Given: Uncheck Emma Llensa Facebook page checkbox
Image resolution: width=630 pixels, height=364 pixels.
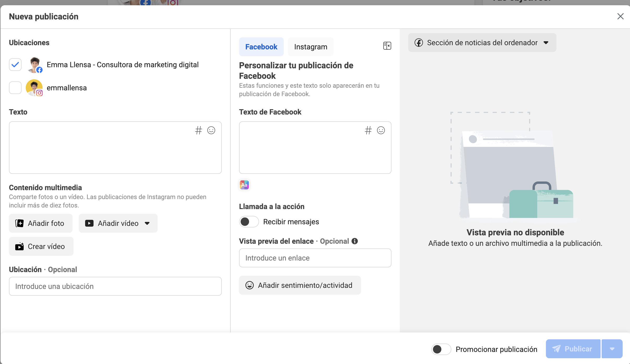Looking at the screenshot, I should click(15, 65).
